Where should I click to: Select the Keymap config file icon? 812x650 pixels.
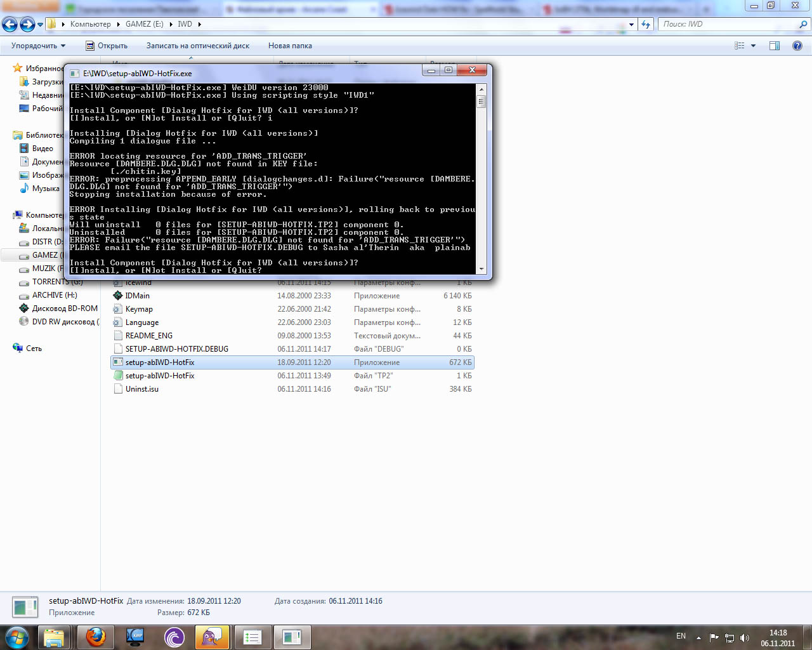(x=117, y=309)
